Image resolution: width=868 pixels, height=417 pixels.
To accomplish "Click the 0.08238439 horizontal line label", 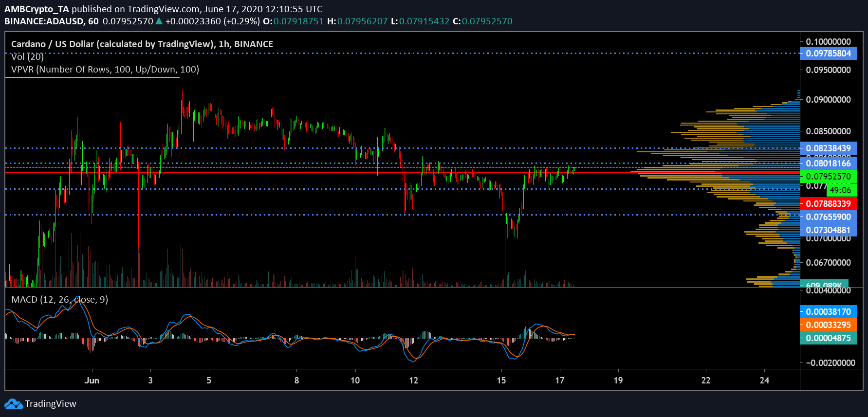I will coord(828,148).
